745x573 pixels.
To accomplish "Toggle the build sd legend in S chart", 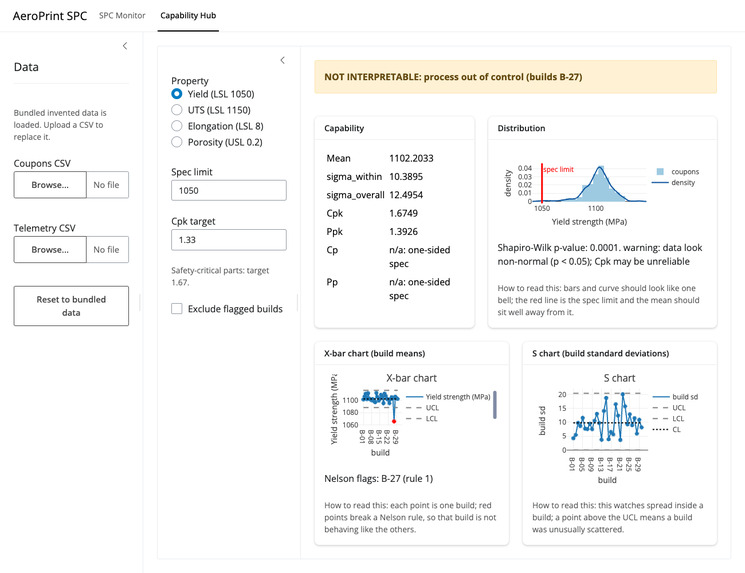I will point(676,397).
